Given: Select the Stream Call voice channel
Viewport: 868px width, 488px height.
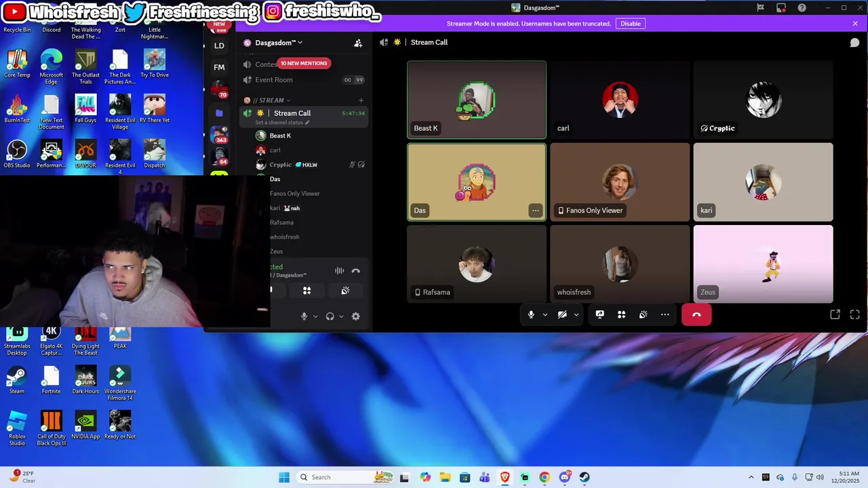Looking at the screenshot, I should (304, 113).
